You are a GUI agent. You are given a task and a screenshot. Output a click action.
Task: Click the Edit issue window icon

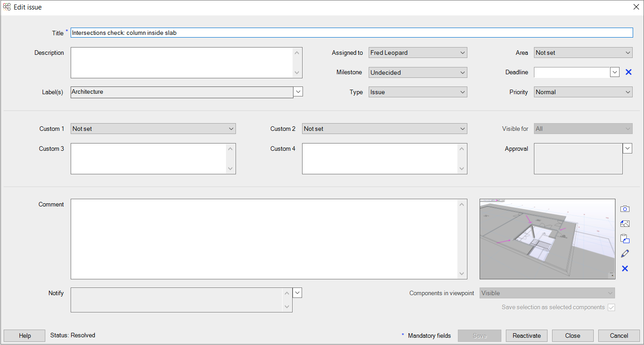point(7,7)
